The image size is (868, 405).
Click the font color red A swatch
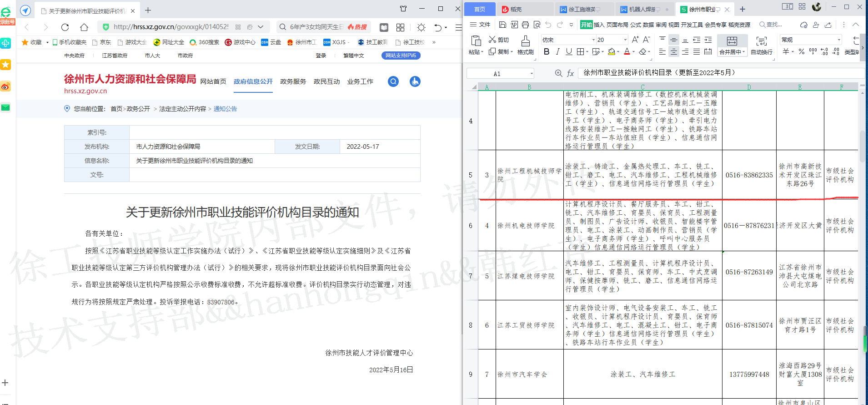pos(627,51)
